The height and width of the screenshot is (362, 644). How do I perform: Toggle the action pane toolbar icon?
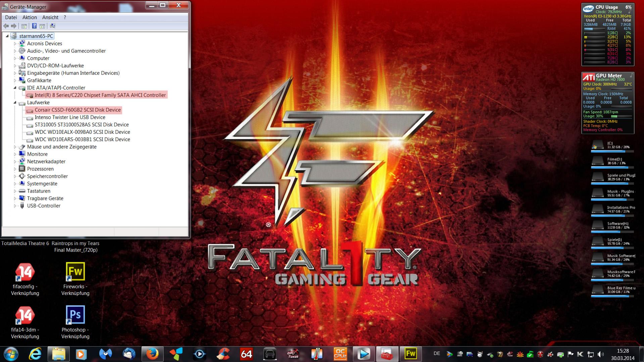click(42, 26)
